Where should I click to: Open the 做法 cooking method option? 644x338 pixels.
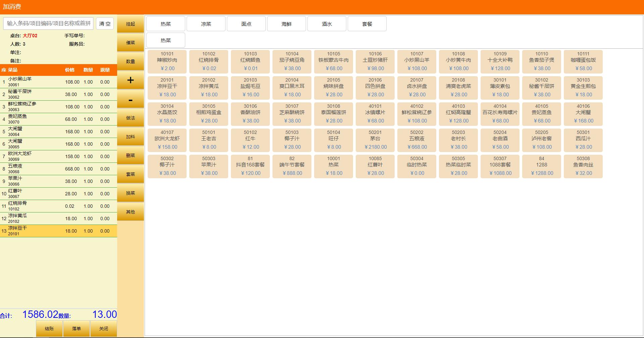pos(130,118)
